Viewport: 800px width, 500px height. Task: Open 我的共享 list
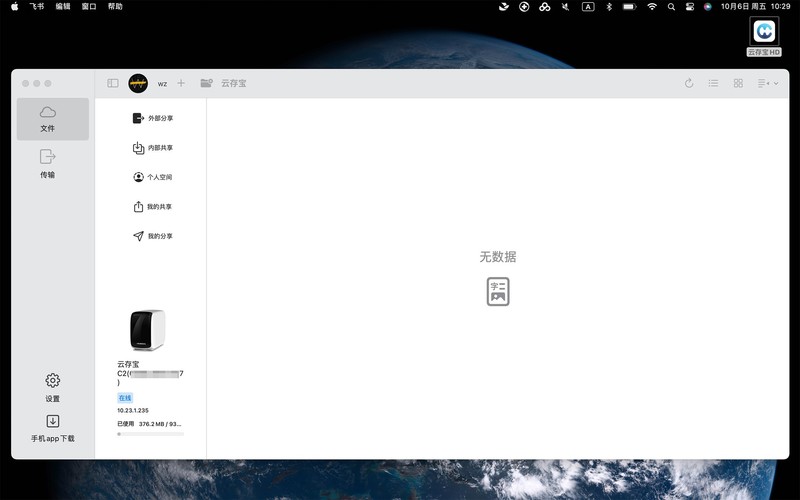click(153, 207)
